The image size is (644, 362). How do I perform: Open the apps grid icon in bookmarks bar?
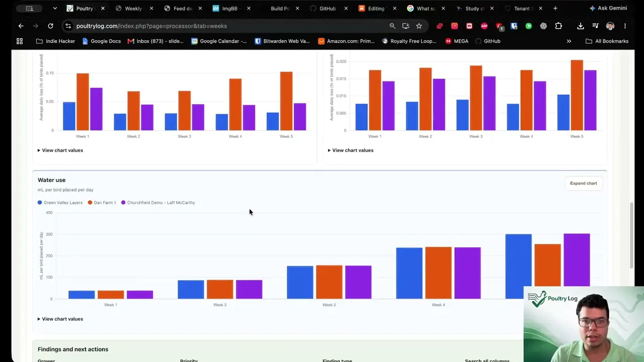pos(20,41)
